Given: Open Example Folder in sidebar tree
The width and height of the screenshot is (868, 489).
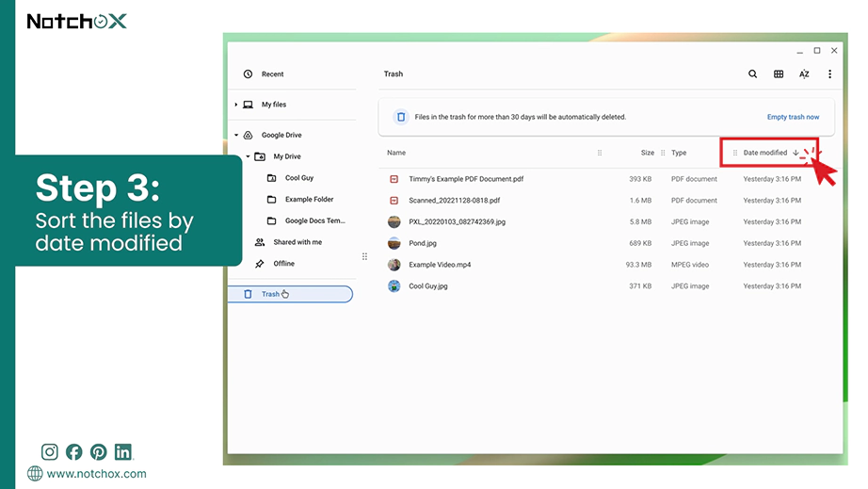Looking at the screenshot, I should [309, 200].
